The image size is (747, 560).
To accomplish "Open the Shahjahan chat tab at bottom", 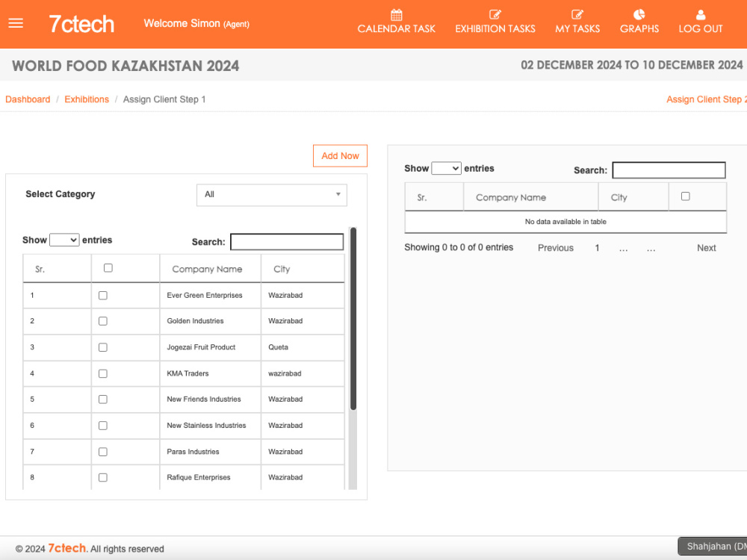I will (713, 547).
